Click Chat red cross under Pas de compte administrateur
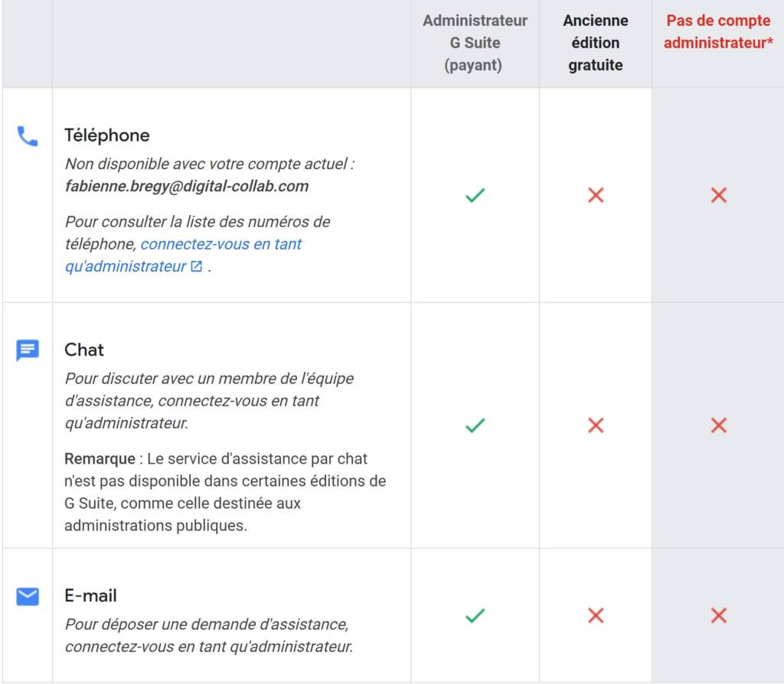The height and width of the screenshot is (684, 784). pyautogui.click(x=718, y=425)
